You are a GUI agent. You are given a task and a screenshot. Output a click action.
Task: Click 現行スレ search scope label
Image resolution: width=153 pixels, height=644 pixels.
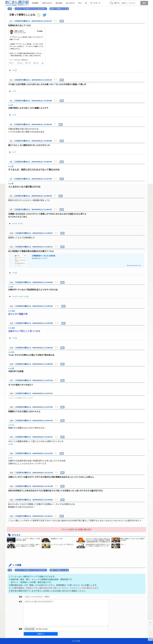pyautogui.click(x=117, y=3)
